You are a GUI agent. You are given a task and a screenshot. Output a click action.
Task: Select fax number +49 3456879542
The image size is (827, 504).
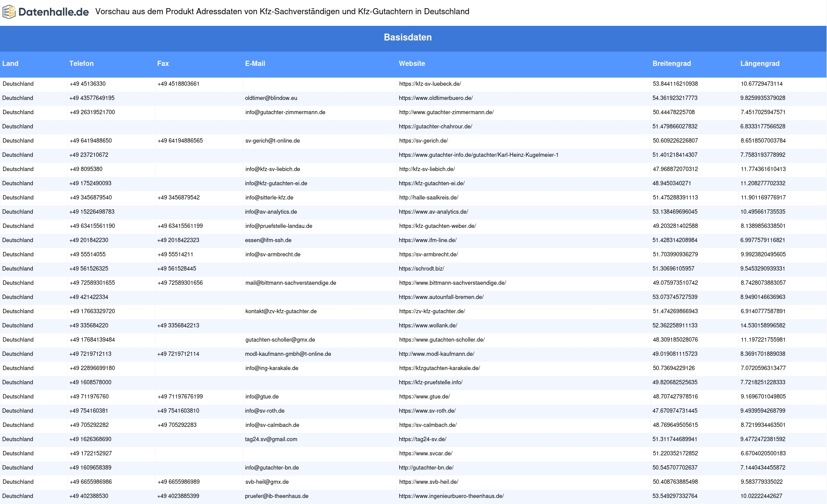point(178,198)
